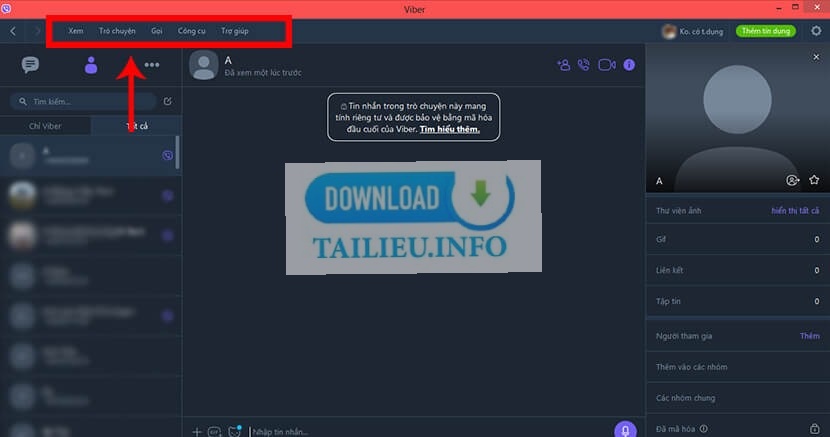The width and height of the screenshot is (830, 437).
Task: Click the Đã mã hóa info icon
Action: tap(703, 429)
